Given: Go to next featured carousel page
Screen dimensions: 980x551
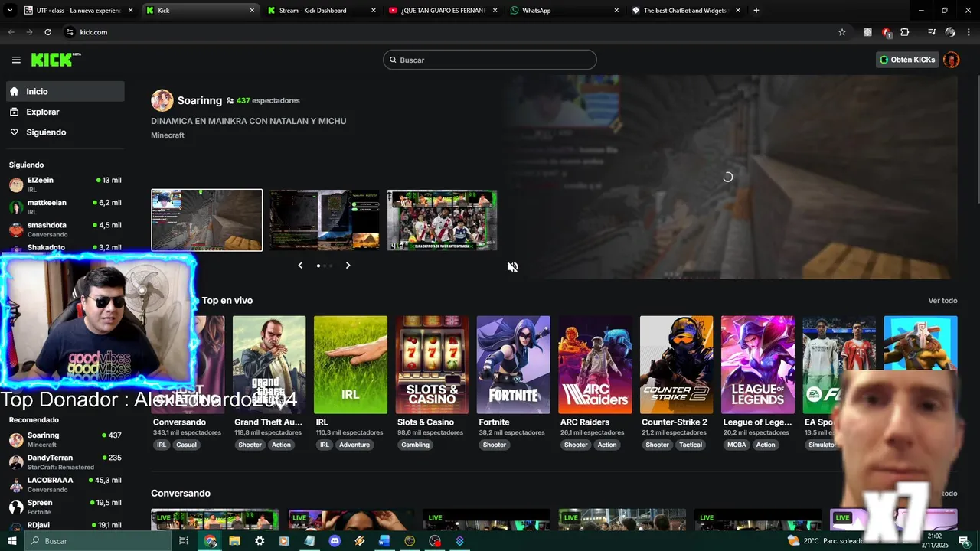Looking at the screenshot, I should (x=348, y=266).
